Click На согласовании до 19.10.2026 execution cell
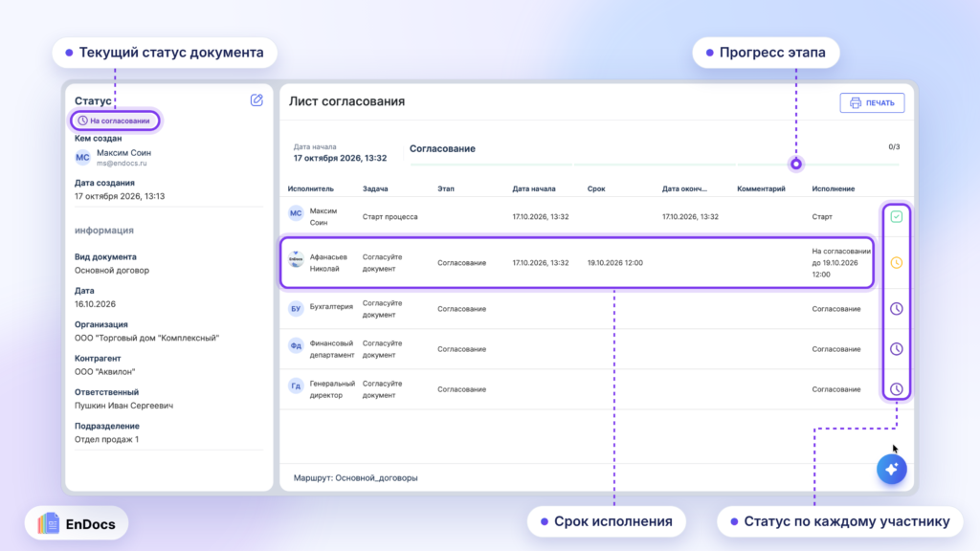The image size is (980, 551). pos(840,263)
